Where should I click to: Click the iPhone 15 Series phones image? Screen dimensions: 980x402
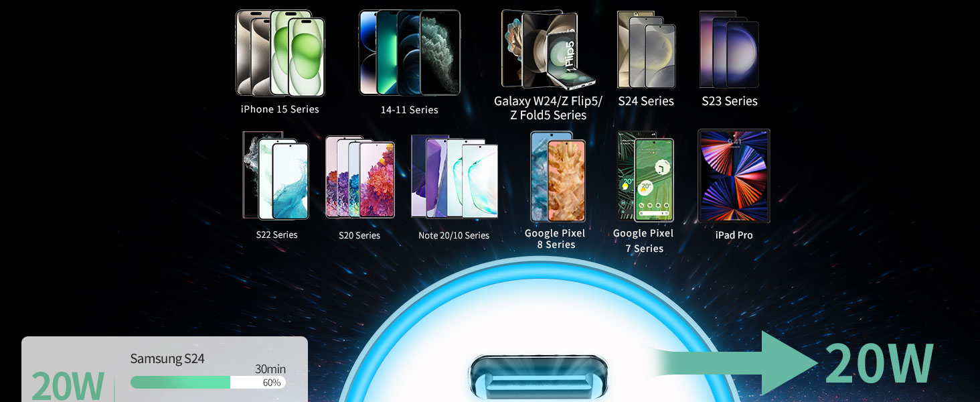[280, 53]
